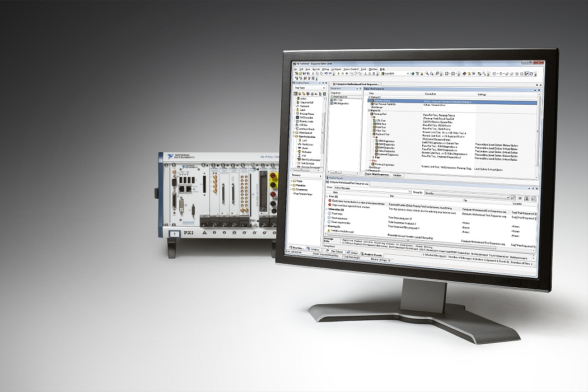
Task: Open the Help menu
Action: tap(382, 69)
